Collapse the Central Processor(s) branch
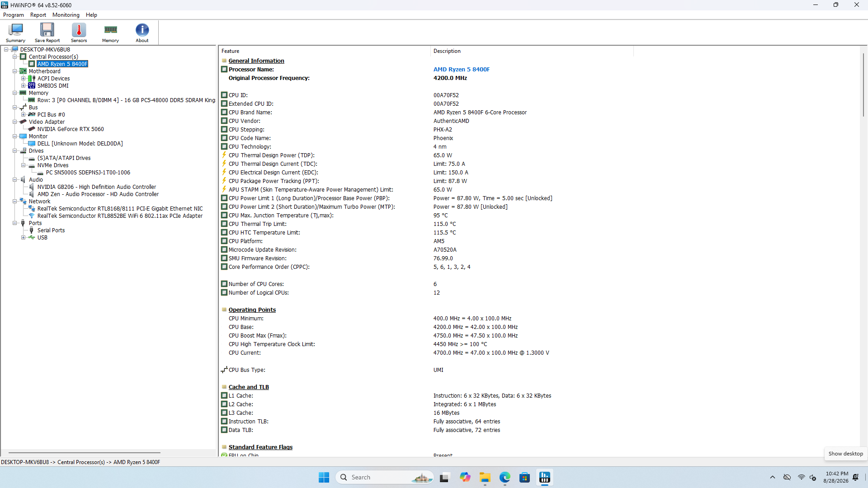This screenshot has width=868, height=488. tap(15, 56)
